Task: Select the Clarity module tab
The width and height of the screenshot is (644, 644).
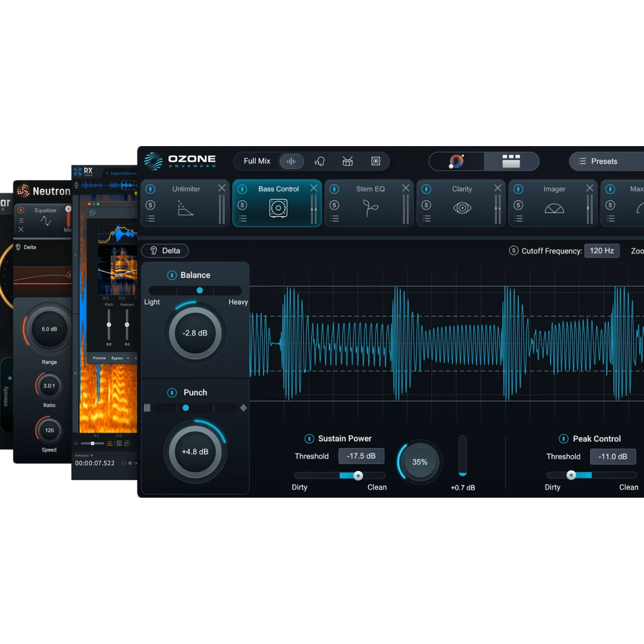Action: pos(461,203)
